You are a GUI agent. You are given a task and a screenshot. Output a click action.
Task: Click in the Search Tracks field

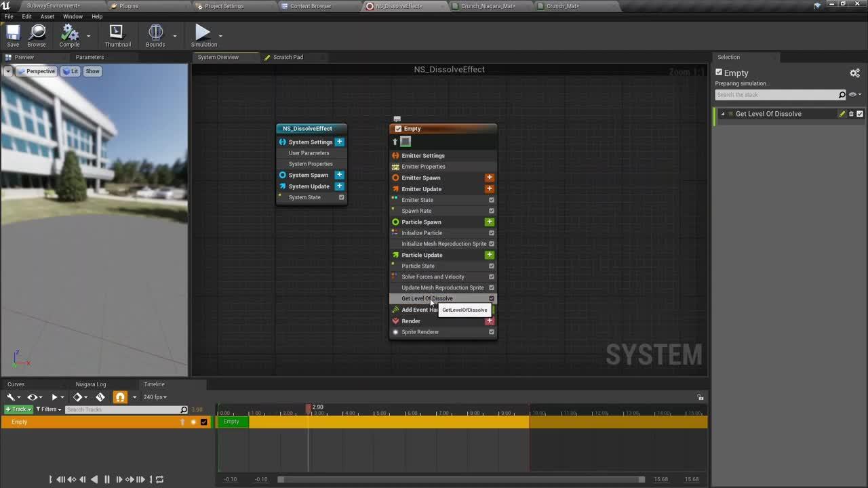(126, 409)
